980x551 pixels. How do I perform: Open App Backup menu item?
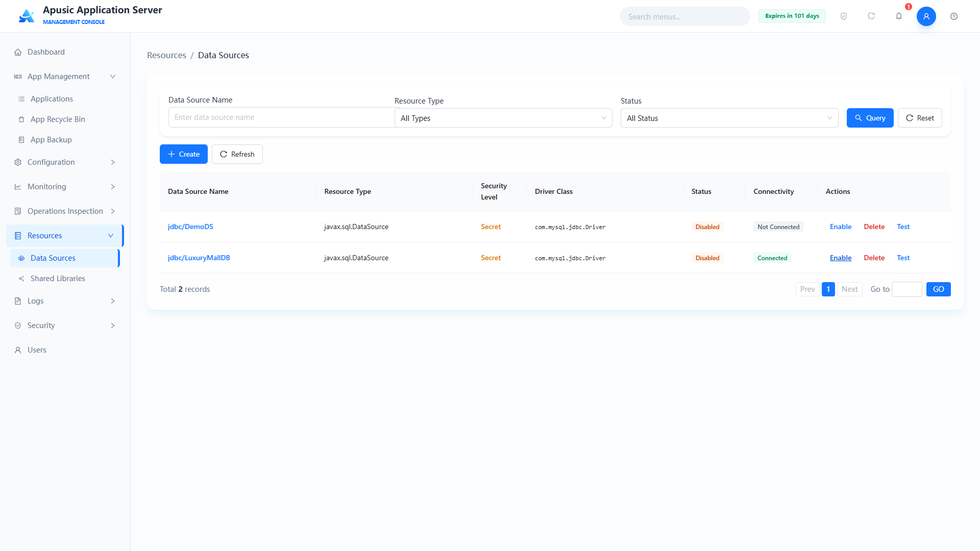(x=65, y=140)
